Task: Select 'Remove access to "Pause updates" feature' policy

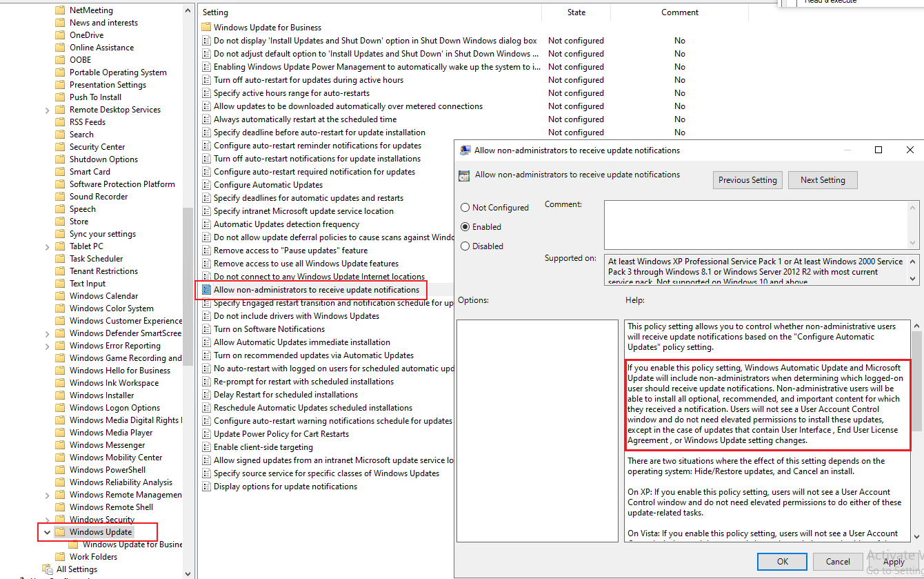Action: pos(290,251)
